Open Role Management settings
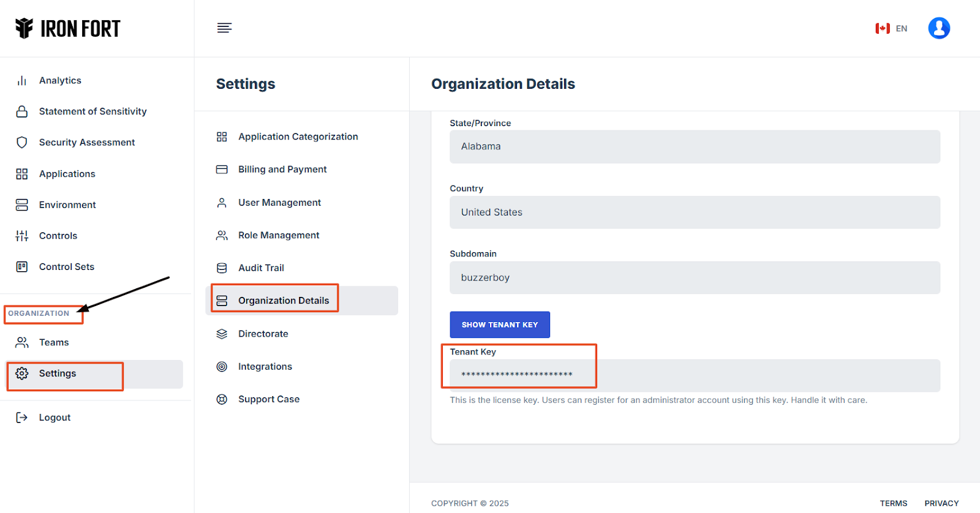 pos(279,235)
